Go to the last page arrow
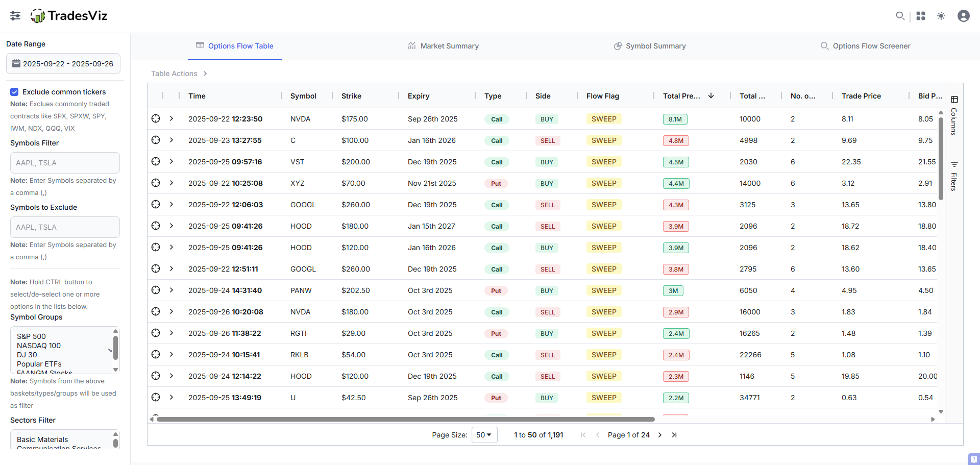This screenshot has width=980, height=465. (x=674, y=435)
